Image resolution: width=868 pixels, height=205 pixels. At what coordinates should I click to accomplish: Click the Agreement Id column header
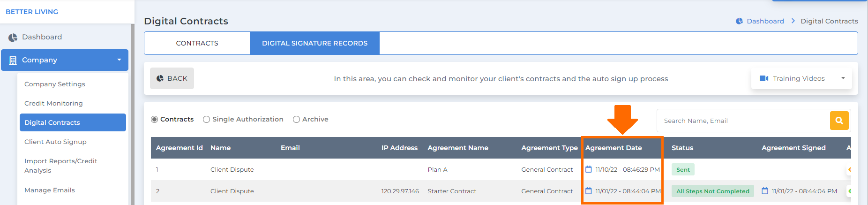point(179,148)
